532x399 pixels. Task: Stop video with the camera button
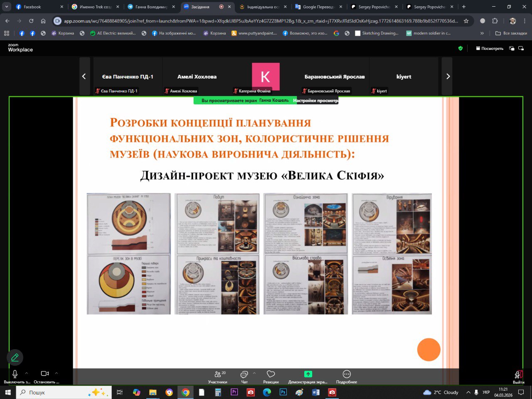[x=45, y=374]
